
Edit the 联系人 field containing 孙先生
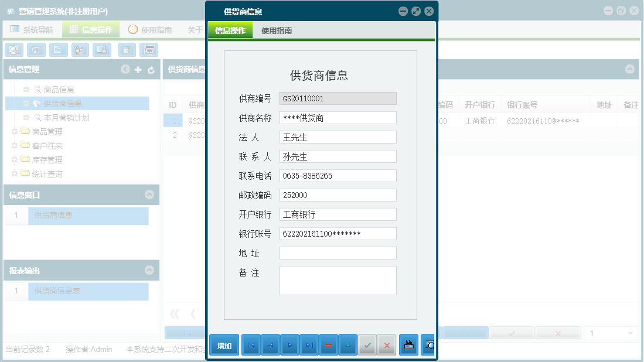(338, 156)
